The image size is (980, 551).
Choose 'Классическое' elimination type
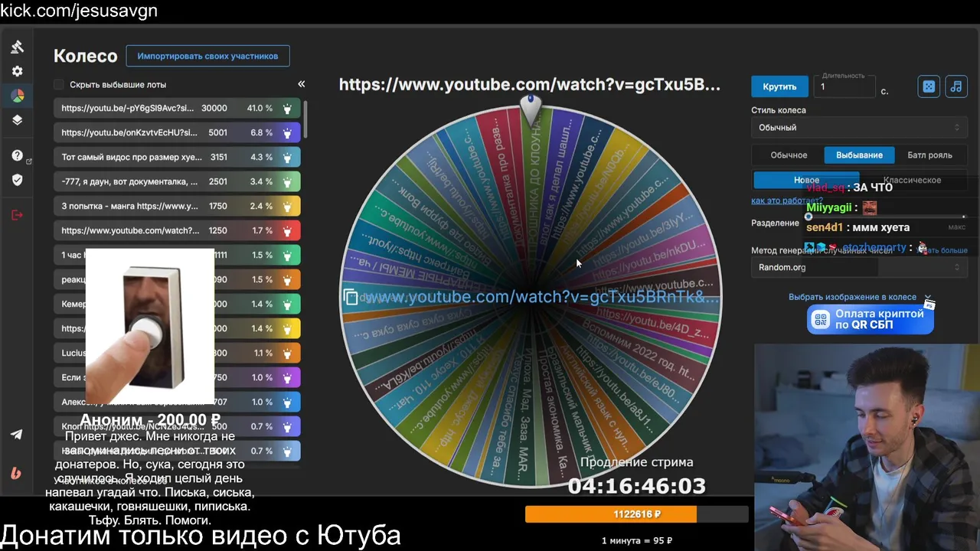912,180
